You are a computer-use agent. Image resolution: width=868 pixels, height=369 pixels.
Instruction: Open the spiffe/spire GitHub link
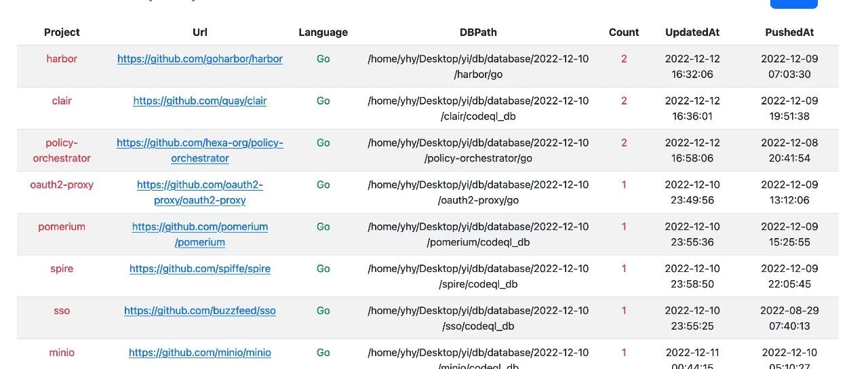coord(200,269)
